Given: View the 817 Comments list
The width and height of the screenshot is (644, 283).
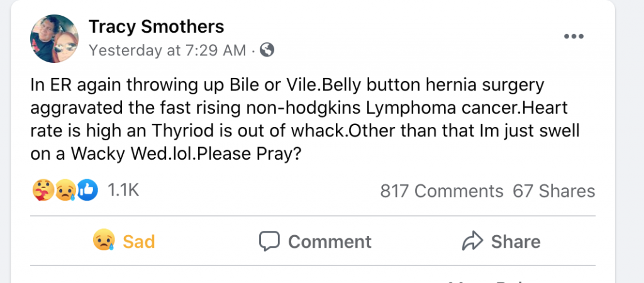Looking at the screenshot, I should click(441, 191).
